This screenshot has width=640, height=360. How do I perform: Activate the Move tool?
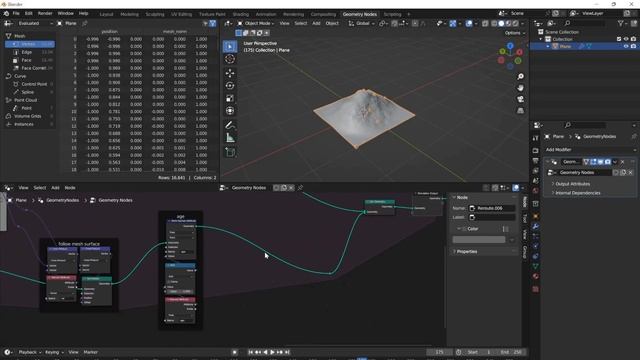(230, 73)
